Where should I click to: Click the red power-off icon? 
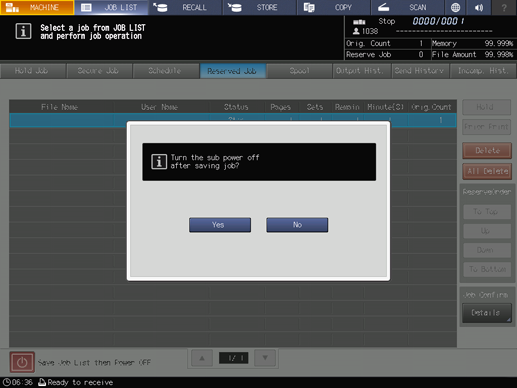coord(22,362)
